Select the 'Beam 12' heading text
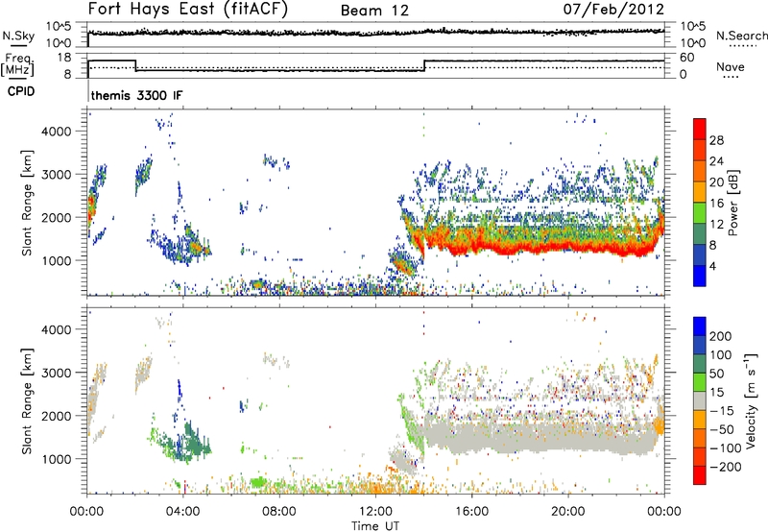Image resolution: width=768 pixels, height=532 pixels. [374, 11]
